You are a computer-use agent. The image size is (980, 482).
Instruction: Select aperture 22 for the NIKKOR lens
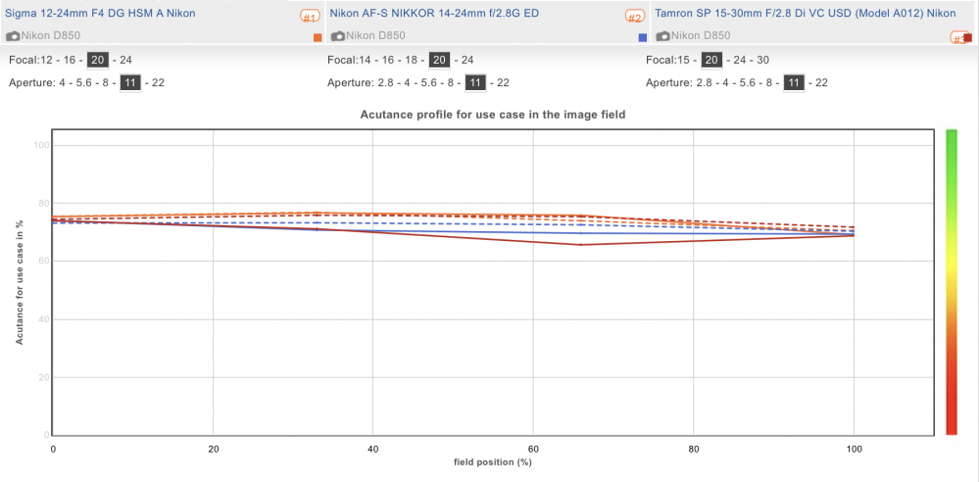coord(503,82)
